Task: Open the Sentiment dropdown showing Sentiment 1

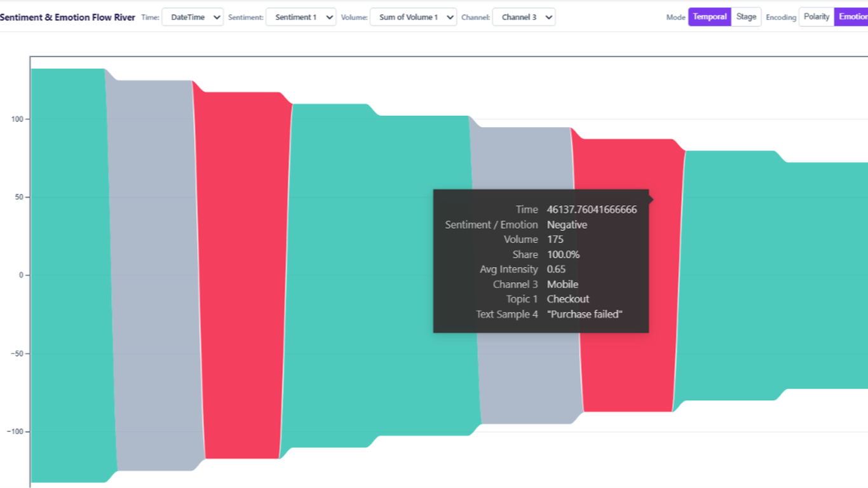Action: (x=301, y=17)
